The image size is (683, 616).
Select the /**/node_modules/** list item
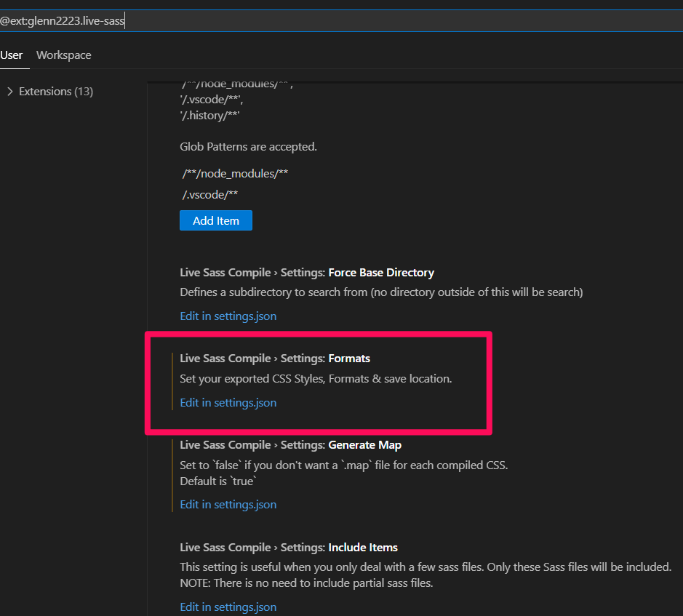click(x=235, y=174)
